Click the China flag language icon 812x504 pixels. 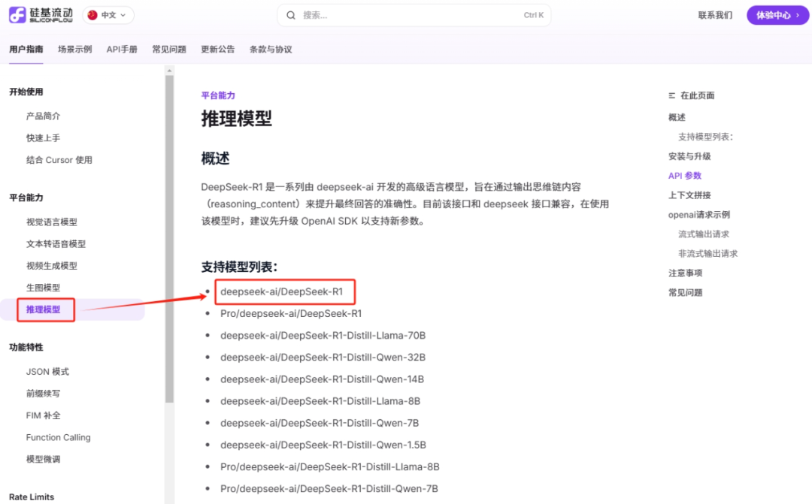click(92, 15)
